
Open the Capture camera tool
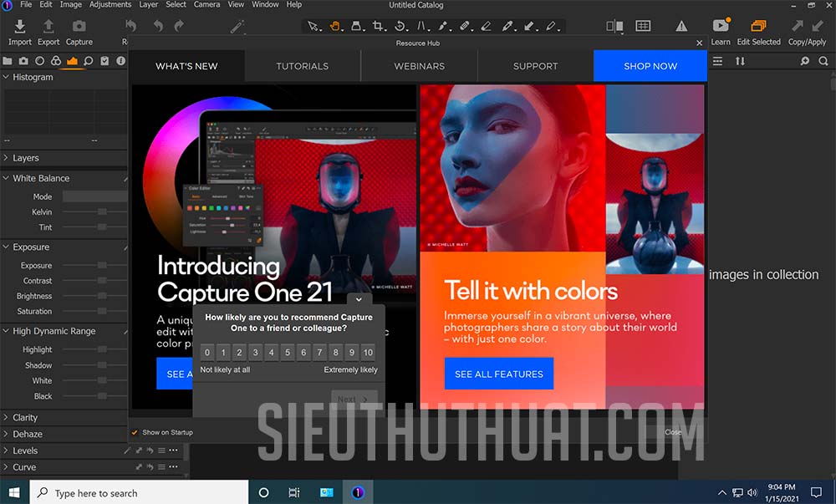(x=79, y=26)
